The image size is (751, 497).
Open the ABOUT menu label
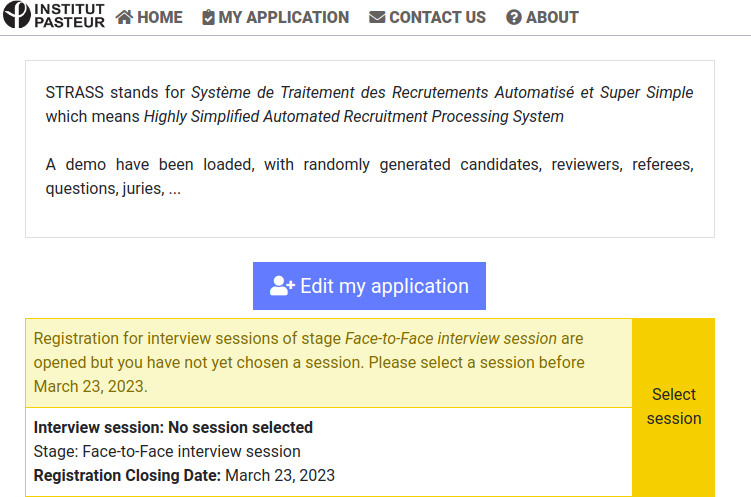tap(552, 17)
